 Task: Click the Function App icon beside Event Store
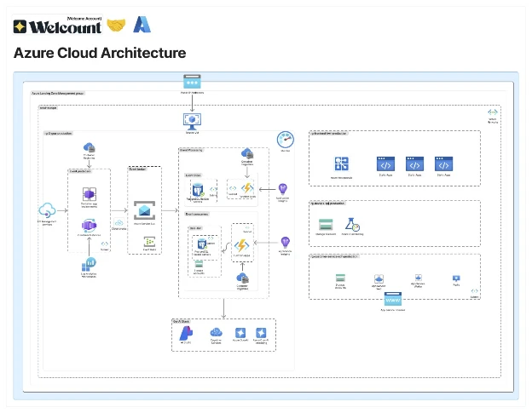click(247, 188)
